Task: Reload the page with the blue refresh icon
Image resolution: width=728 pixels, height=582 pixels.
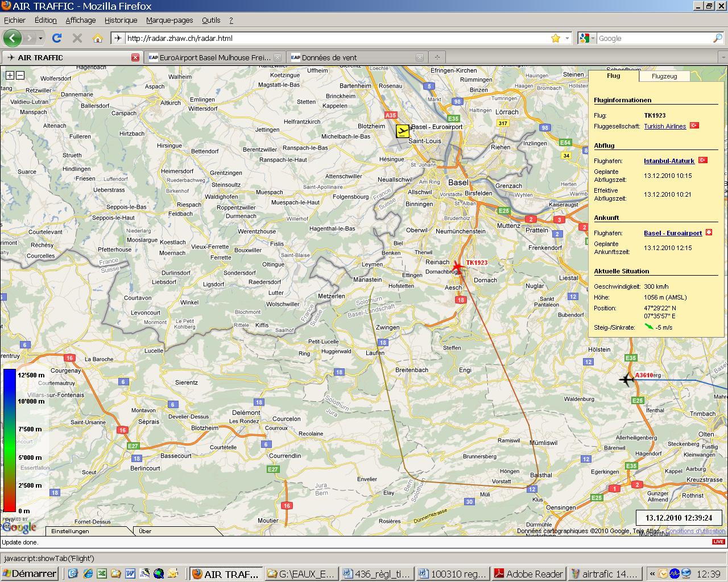Action: 57,38
